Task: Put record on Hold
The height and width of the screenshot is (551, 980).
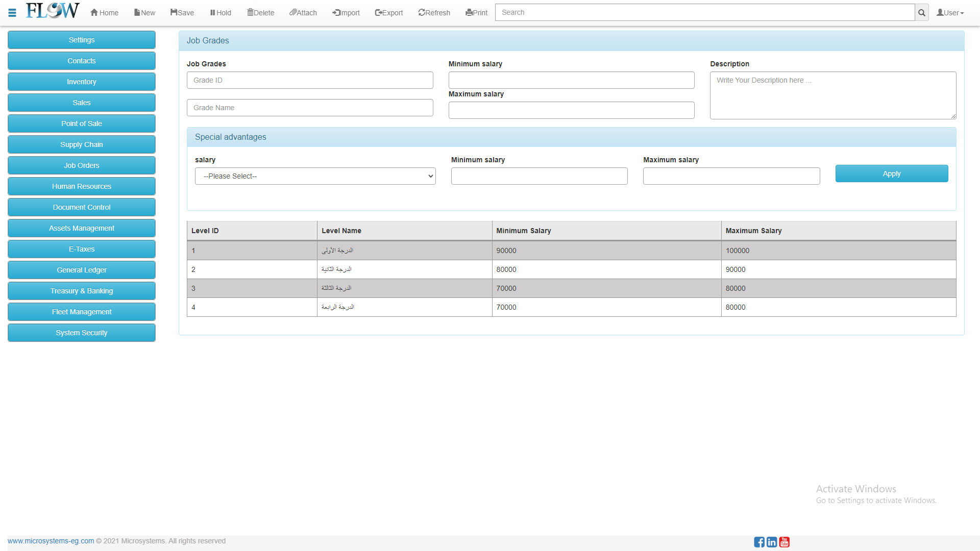Action: 220,13
